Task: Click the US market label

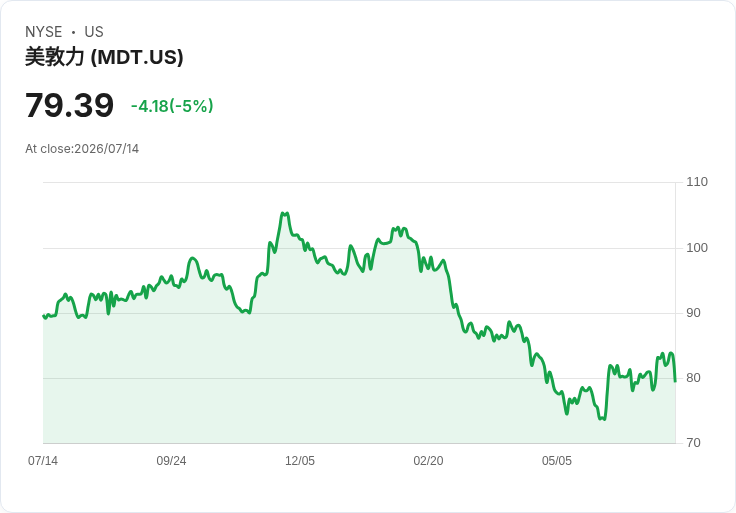Action: pos(94,32)
